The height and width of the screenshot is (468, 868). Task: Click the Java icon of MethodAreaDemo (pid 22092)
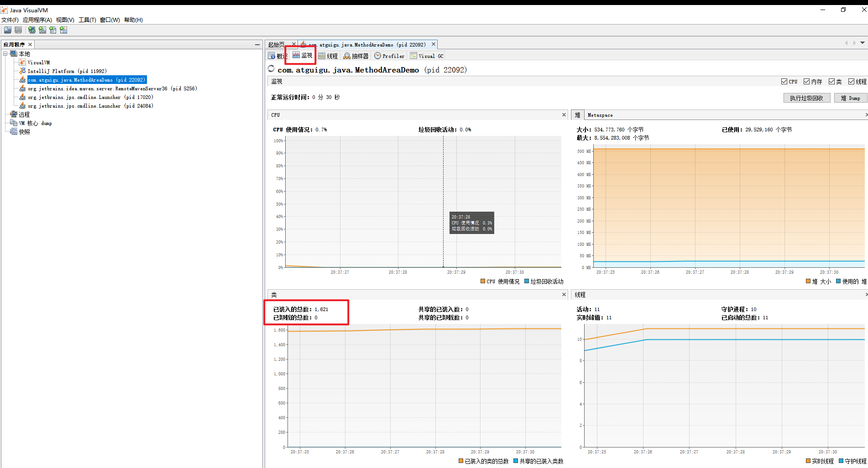point(22,80)
